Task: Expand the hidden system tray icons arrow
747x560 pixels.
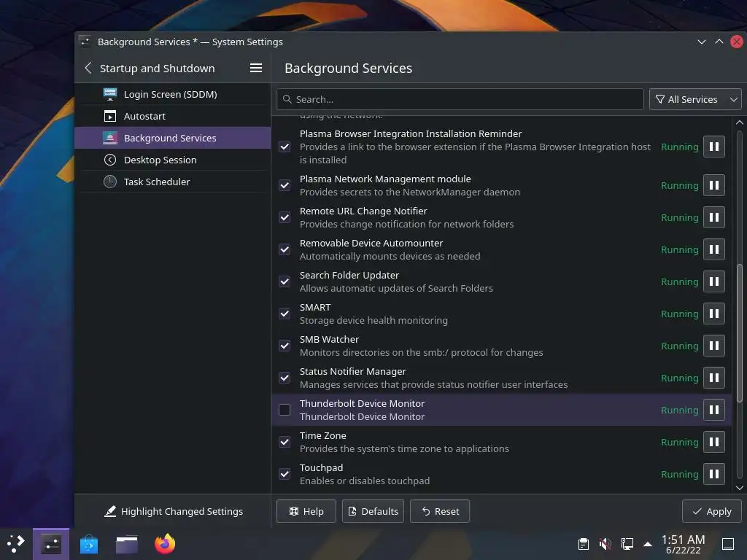Action: [x=648, y=544]
